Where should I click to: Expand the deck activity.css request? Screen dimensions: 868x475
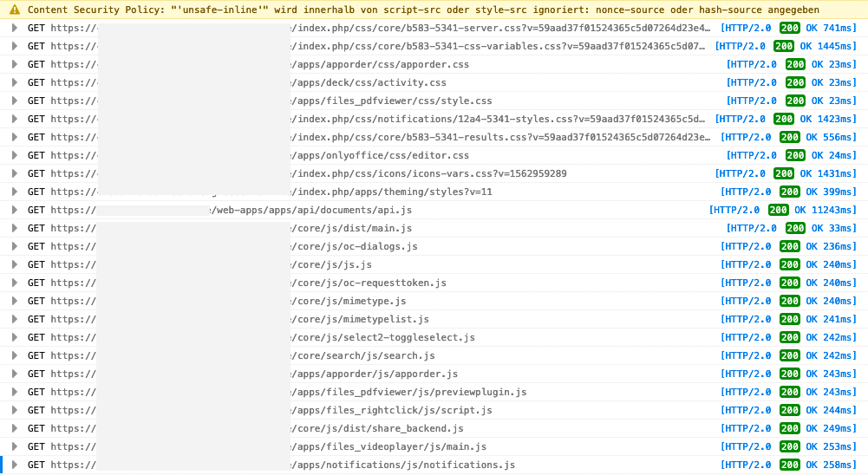(15, 82)
